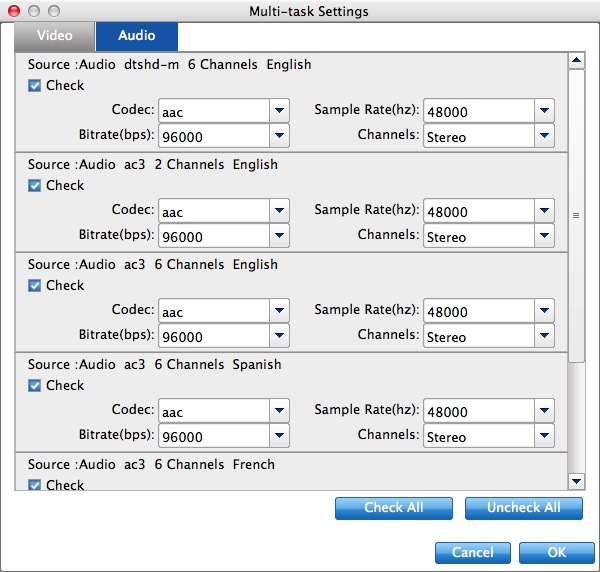
Task: Expand Channels dropdown for ac3 2 Channels track
Action: (x=544, y=236)
